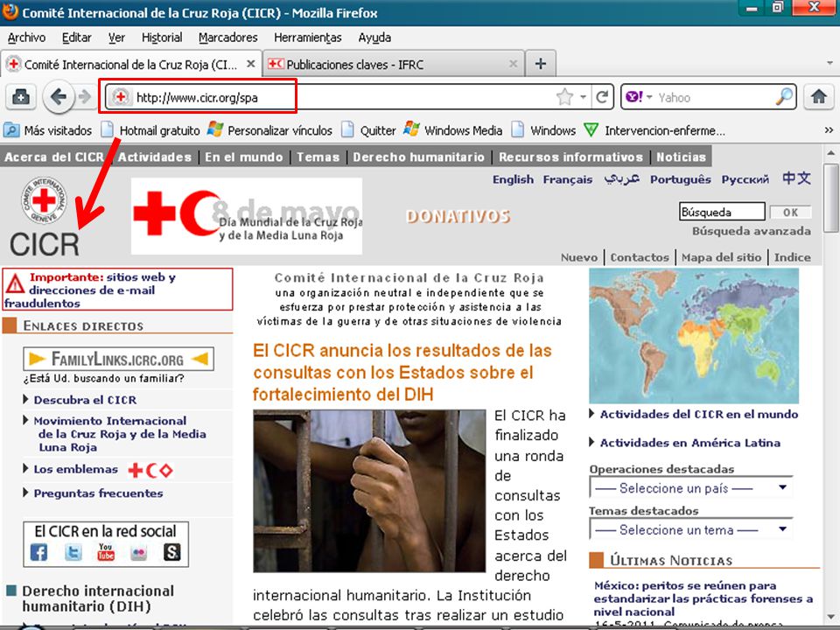Open the Twitter social network icon

(x=73, y=552)
